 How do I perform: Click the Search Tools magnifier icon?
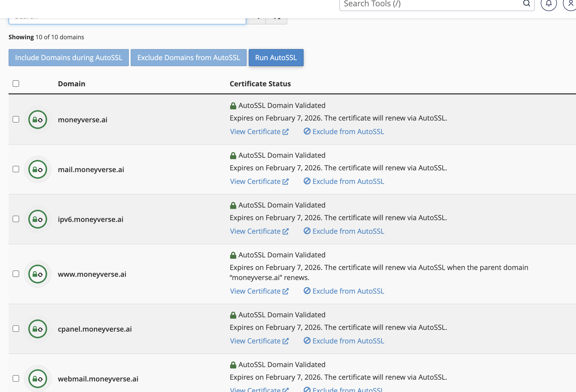coord(526,4)
